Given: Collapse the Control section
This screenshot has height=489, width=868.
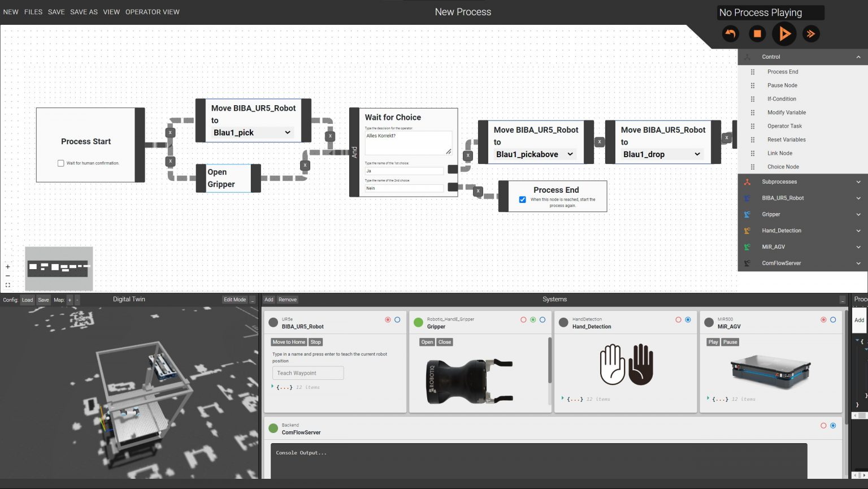Looking at the screenshot, I should (858, 57).
